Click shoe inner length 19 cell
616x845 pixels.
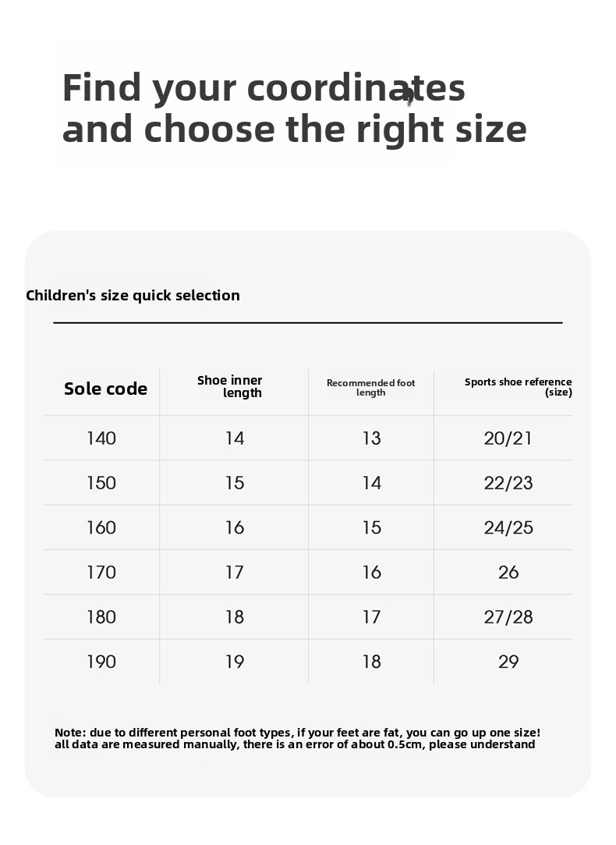pyautogui.click(x=235, y=662)
